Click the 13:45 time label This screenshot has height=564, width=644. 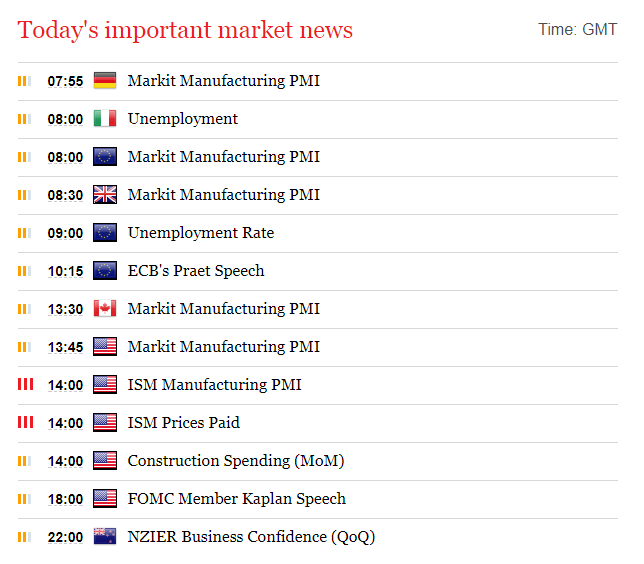[65, 348]
